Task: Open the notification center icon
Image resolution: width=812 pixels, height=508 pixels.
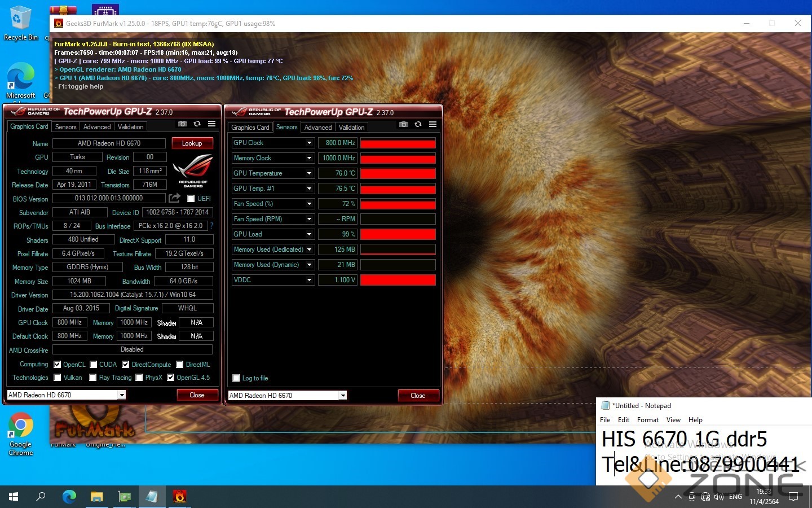Action: click(x=793, y=497)
